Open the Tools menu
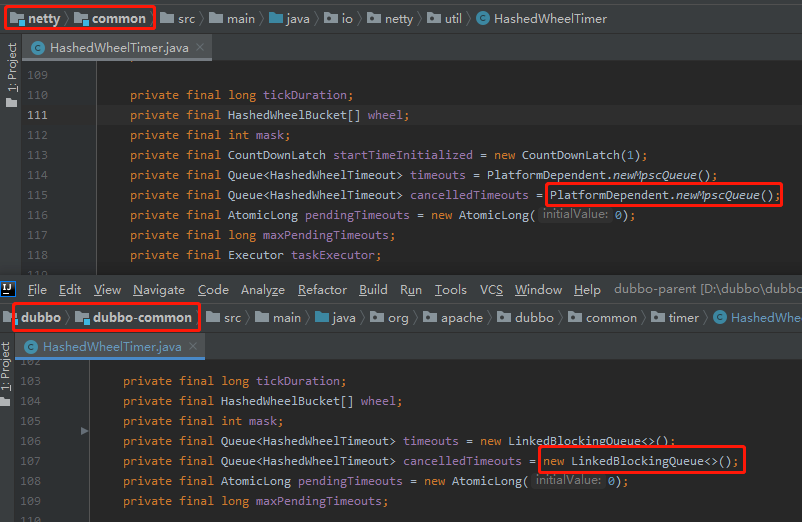 450,290
